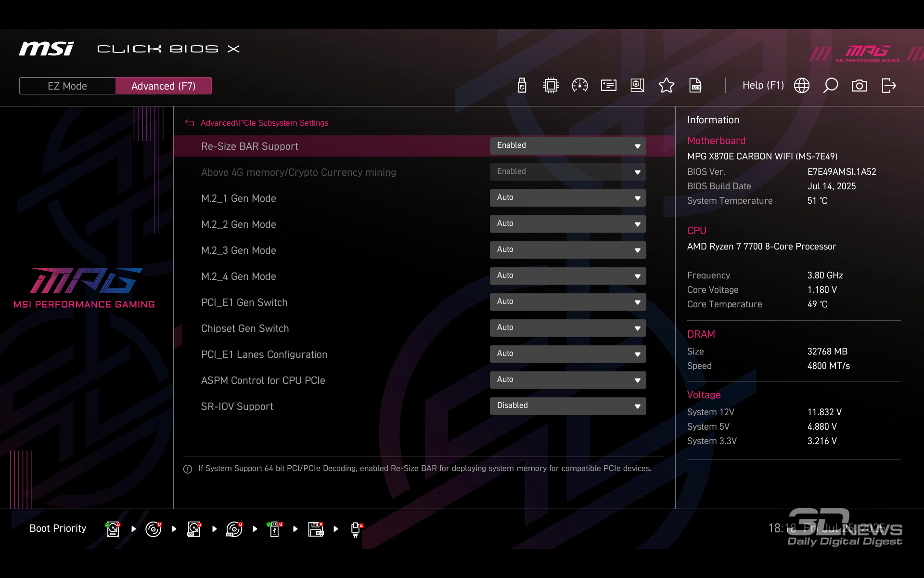924x578 pixels.
Task: Open the memory profile card icon
Action: pyautogui.click(x=609, y=86)
